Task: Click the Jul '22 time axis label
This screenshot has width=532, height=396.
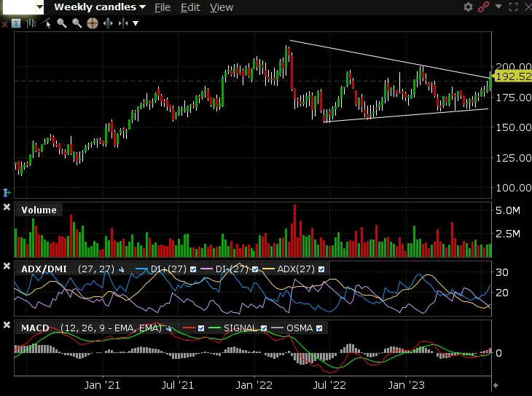Action: coord(329,385)
